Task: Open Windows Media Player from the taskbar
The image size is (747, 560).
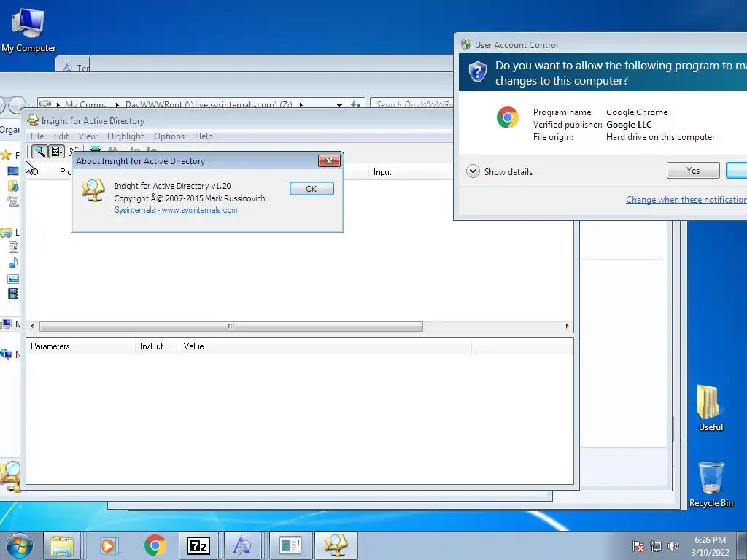Action: [x=109, y=545]
